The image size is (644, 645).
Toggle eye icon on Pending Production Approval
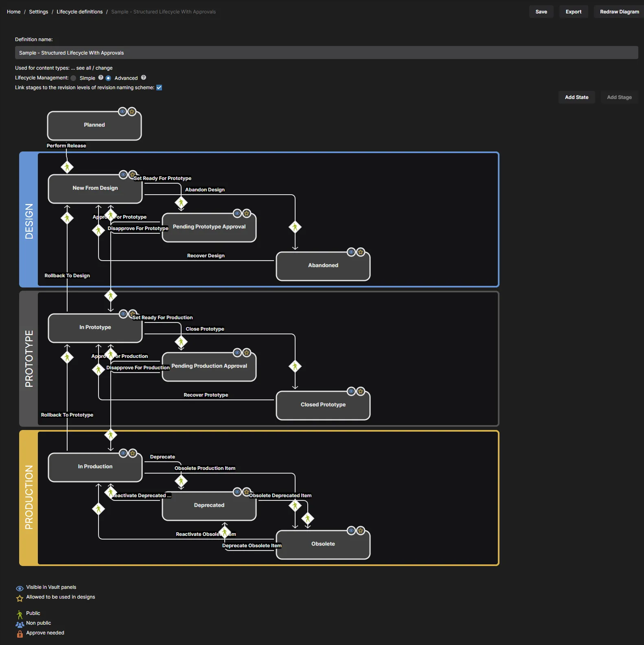coord(237,353)
